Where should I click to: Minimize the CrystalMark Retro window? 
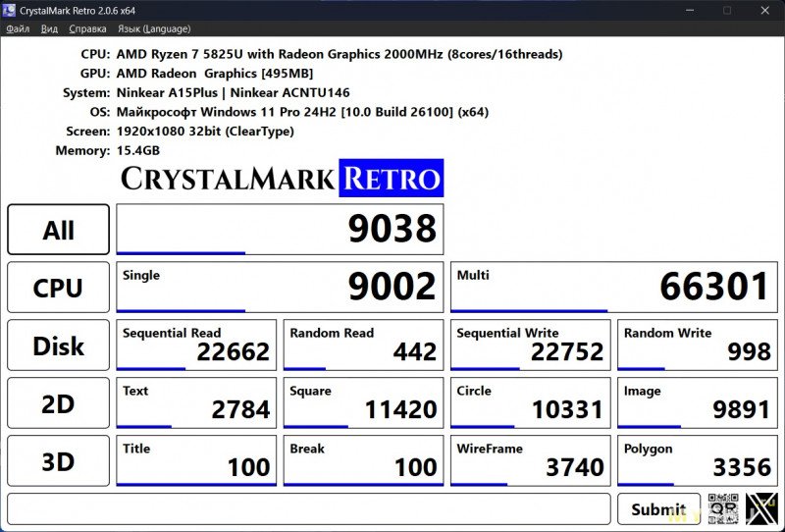pyautogui.click(x=683, y=10)
